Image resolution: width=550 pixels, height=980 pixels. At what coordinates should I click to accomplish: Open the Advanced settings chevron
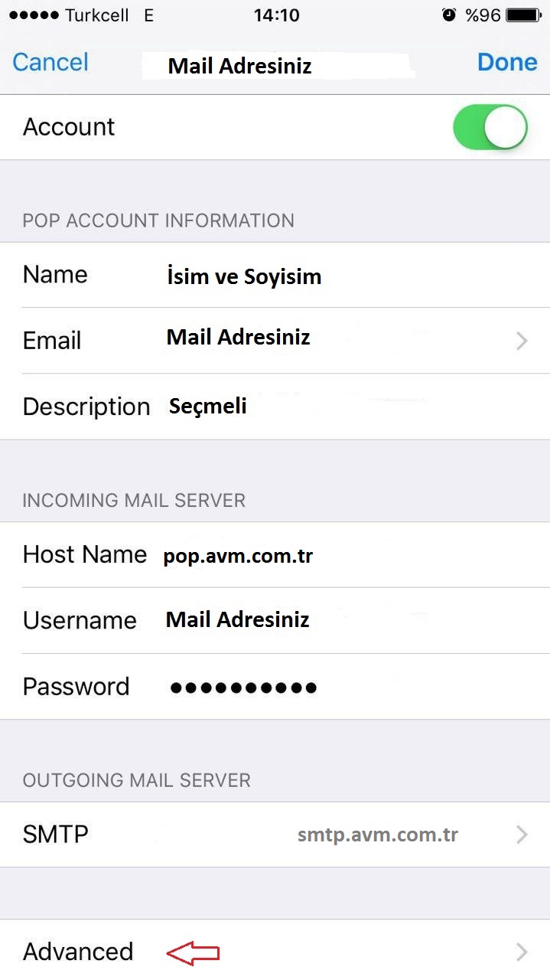pos(522,952)
